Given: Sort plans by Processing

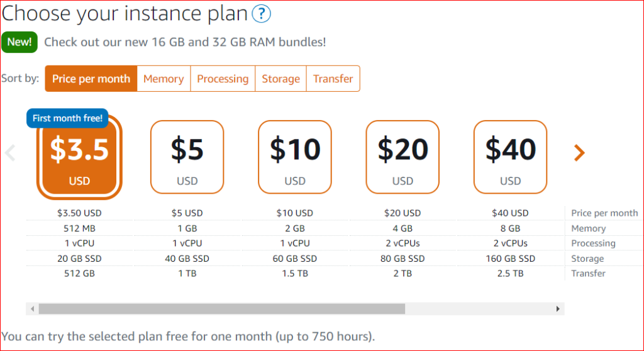Looking at the screenshot, I should click(223, 79).
